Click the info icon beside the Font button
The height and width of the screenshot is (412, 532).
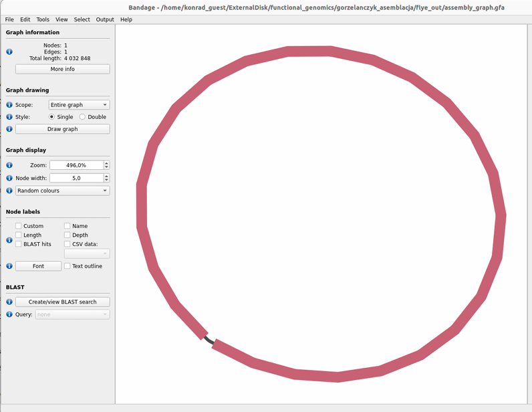pos(9,266)
